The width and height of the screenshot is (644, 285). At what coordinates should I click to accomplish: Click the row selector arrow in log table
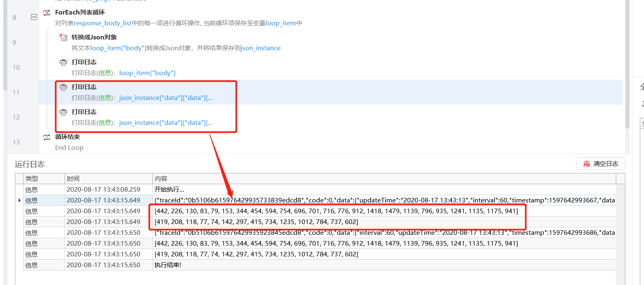pyautogui.click(x=19, y=200)
